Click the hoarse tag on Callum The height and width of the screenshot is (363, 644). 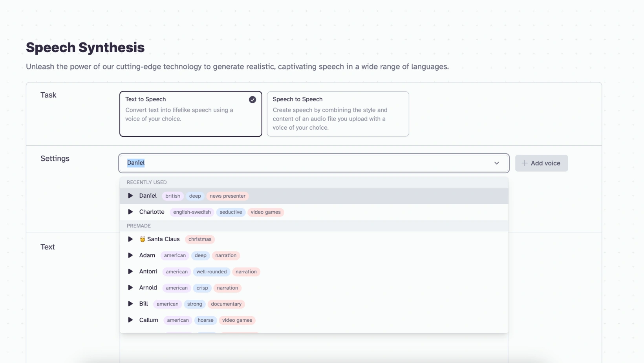click(x=205, y=320)
